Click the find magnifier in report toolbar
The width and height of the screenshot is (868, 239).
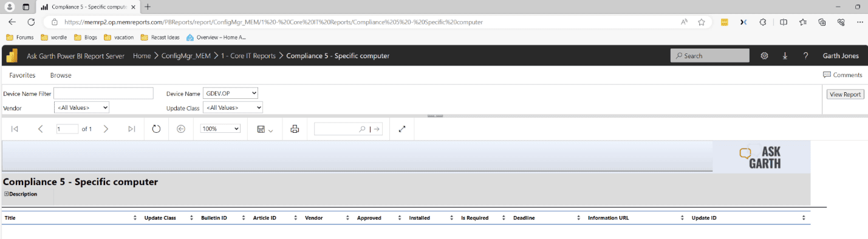click(363, 129)
